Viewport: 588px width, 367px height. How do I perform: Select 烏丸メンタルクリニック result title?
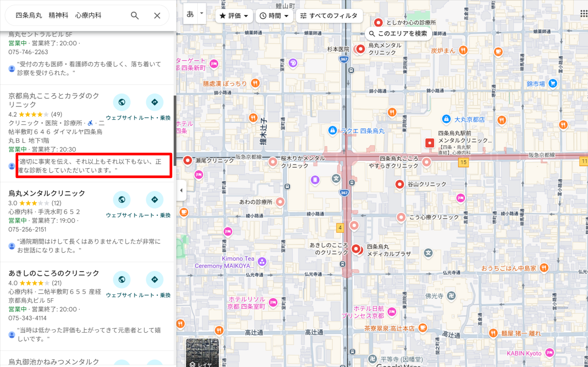coord(47,193)
